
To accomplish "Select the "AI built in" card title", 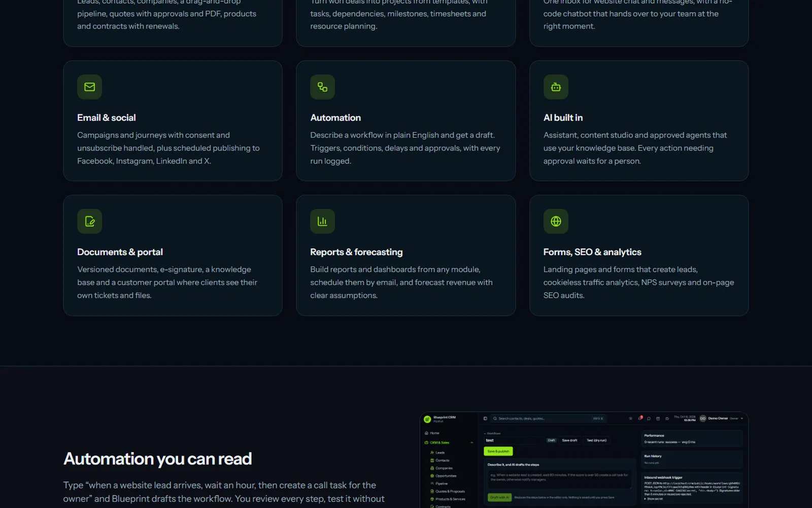I will [x=563, y=118].
